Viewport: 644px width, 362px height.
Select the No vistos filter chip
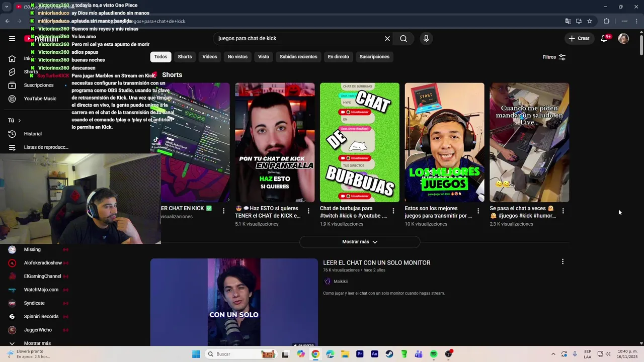click(237, 57)
